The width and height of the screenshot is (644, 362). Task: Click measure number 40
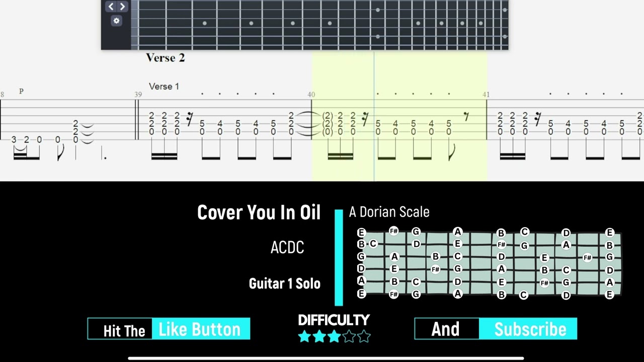tap(311, 95)
